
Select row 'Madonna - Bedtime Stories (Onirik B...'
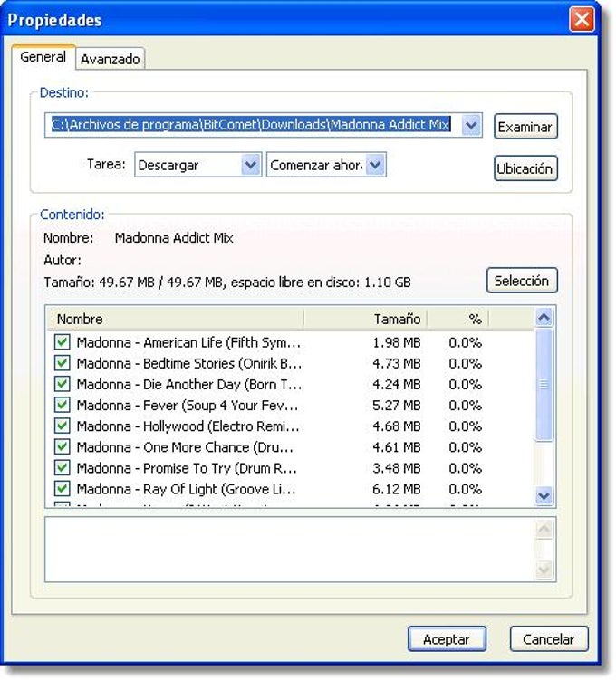[290, 363]
